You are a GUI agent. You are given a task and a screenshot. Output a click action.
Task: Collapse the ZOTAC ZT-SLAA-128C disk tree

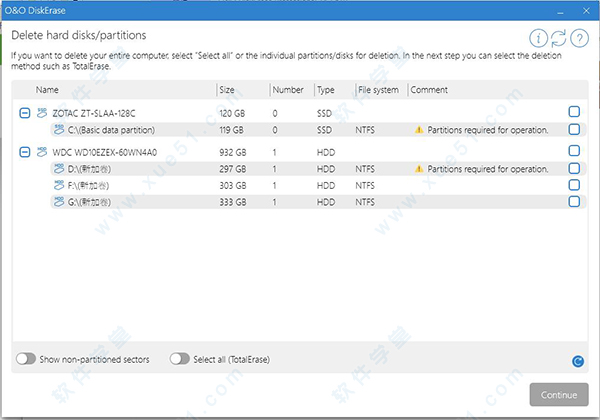pyautogui.click(x=25, y=112)
